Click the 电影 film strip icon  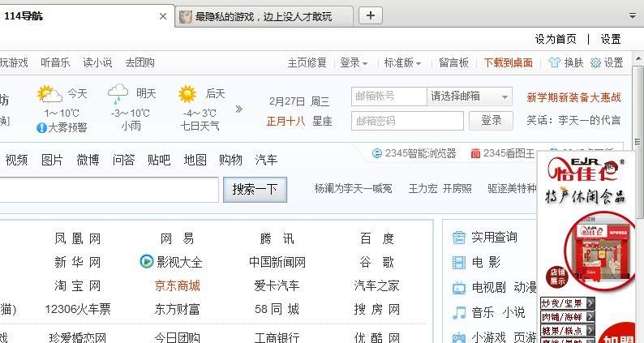point(459,263)
